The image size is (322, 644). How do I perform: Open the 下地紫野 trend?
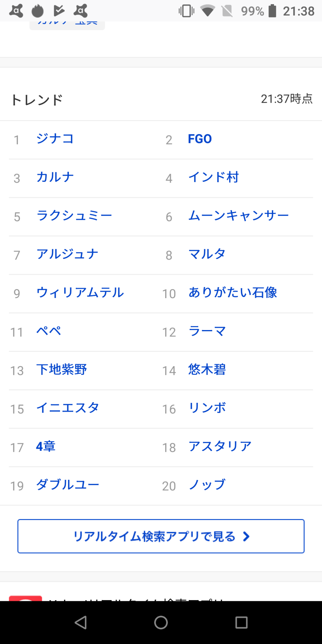[62, 370]
